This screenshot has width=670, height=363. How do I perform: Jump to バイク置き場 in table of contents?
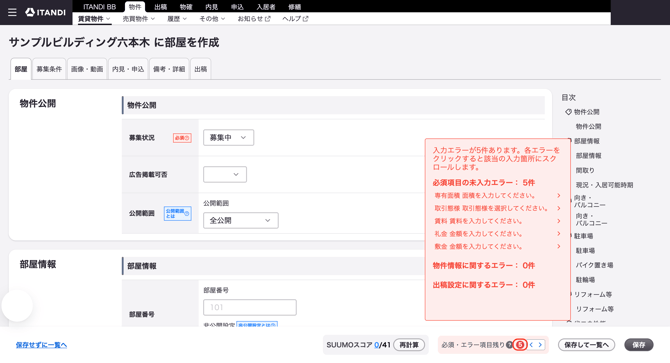coord(594,265)
